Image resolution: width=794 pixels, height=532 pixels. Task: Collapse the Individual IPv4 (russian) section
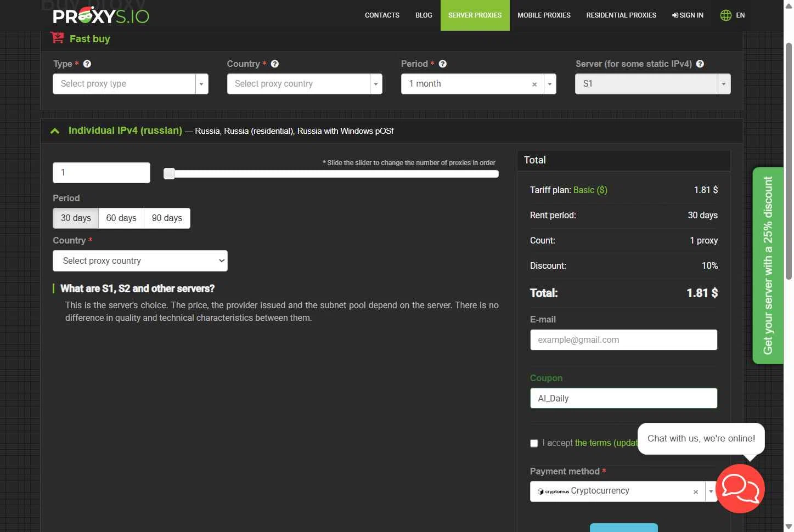coord(55,131)
